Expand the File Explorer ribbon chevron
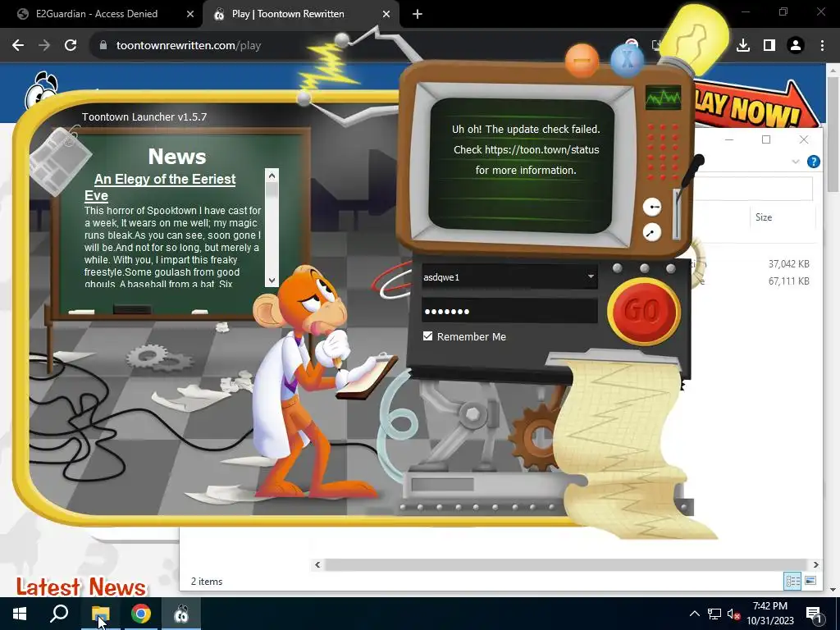The width and height of the screenshot is (840, 630). click(x=796, y=162)
